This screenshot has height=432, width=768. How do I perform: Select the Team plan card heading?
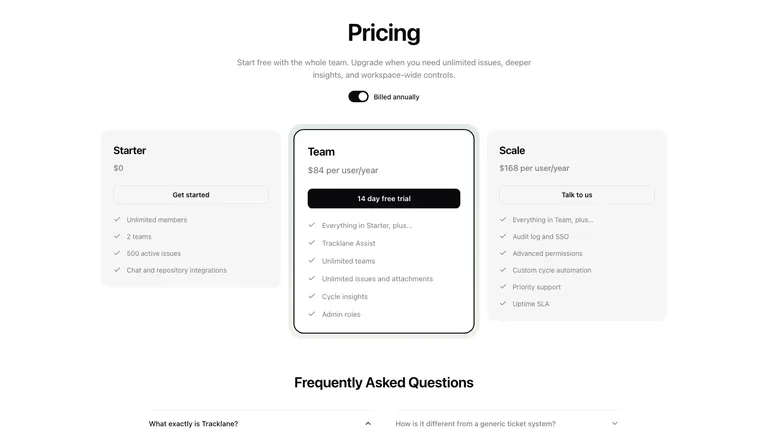(321, 152)
